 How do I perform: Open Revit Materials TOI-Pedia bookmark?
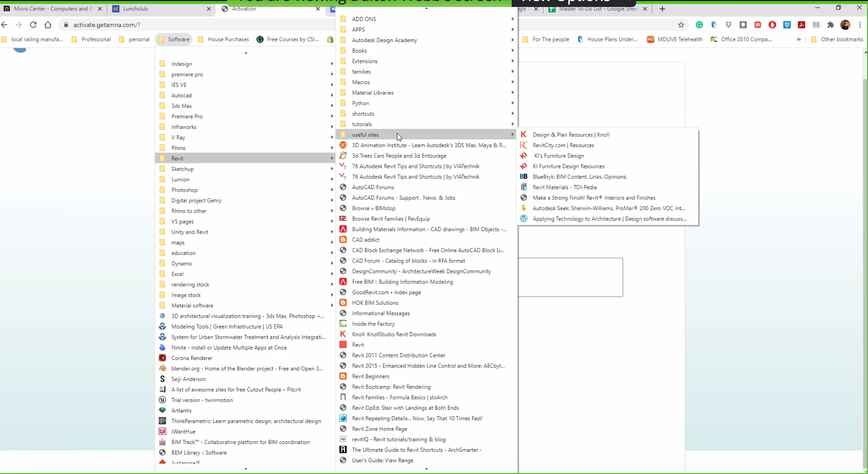coord(608,187)
